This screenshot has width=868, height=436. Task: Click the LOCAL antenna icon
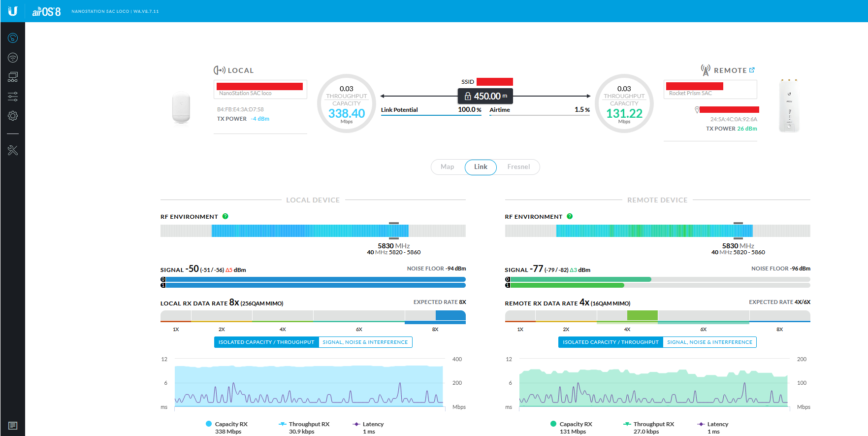[219, 70]
